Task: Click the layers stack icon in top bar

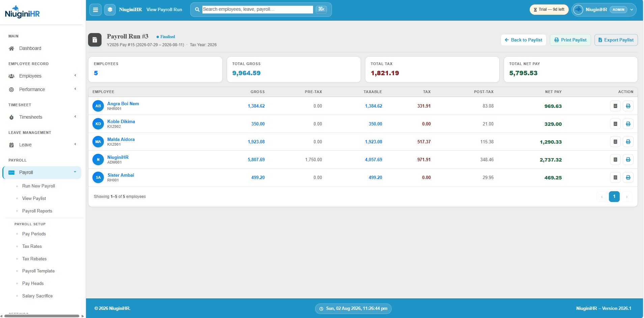Action: pos(110,10)
